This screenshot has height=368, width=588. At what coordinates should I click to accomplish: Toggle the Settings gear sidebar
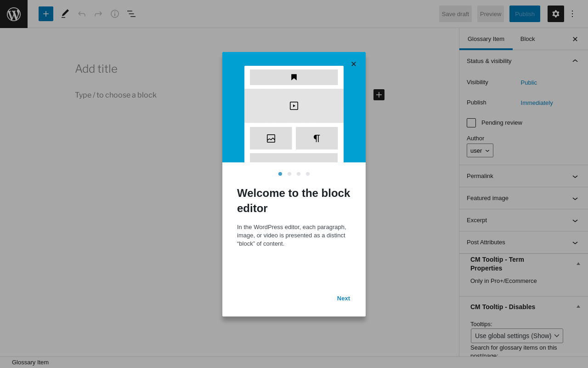tap(556, 14)
